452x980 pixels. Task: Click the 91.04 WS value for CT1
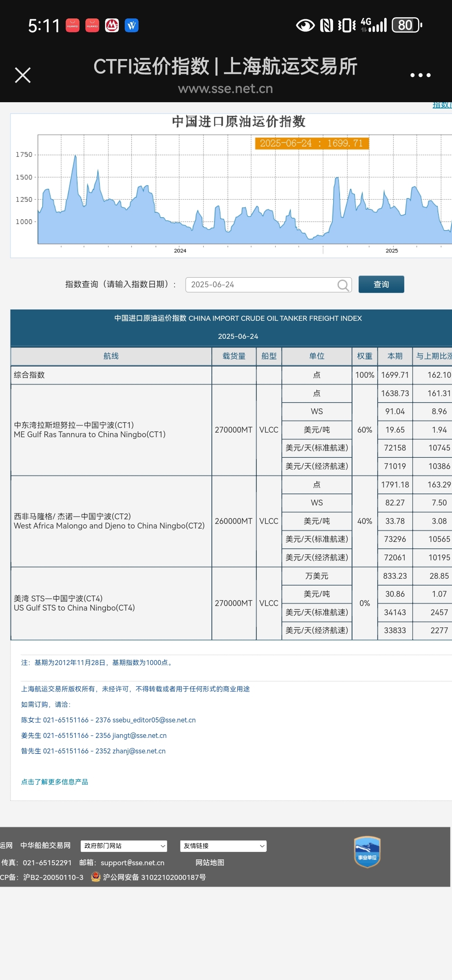tap(395, 412)
